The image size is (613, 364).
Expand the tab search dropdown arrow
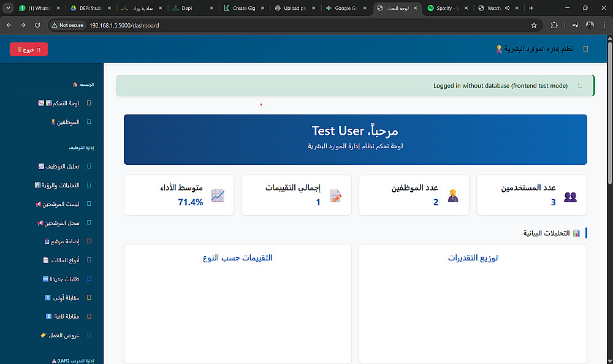coord(8,8)
